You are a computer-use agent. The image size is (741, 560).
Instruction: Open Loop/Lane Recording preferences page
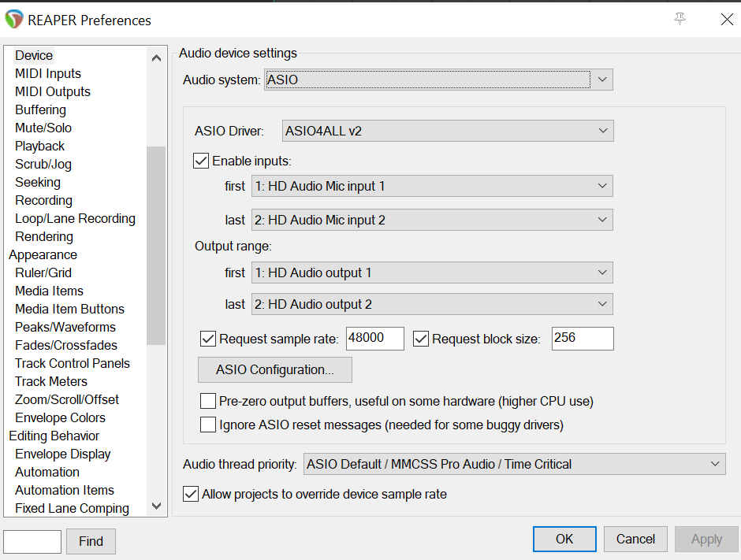coord(75,219)
